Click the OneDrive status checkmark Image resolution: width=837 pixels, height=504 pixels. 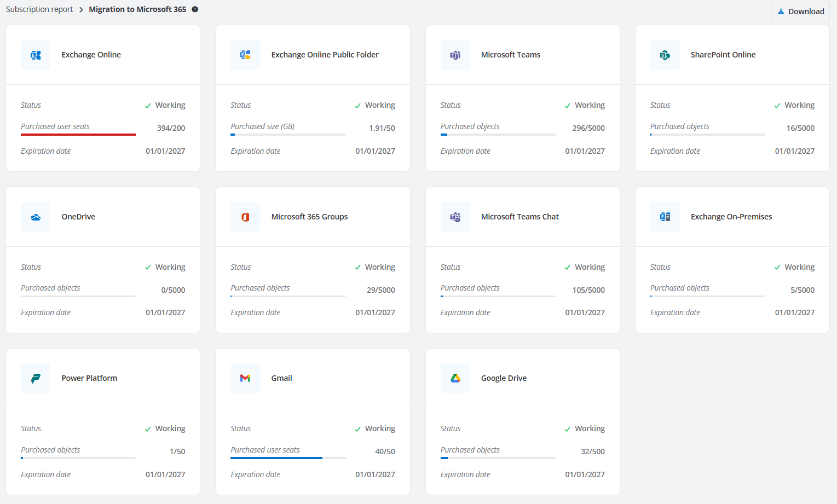(148, 268)
